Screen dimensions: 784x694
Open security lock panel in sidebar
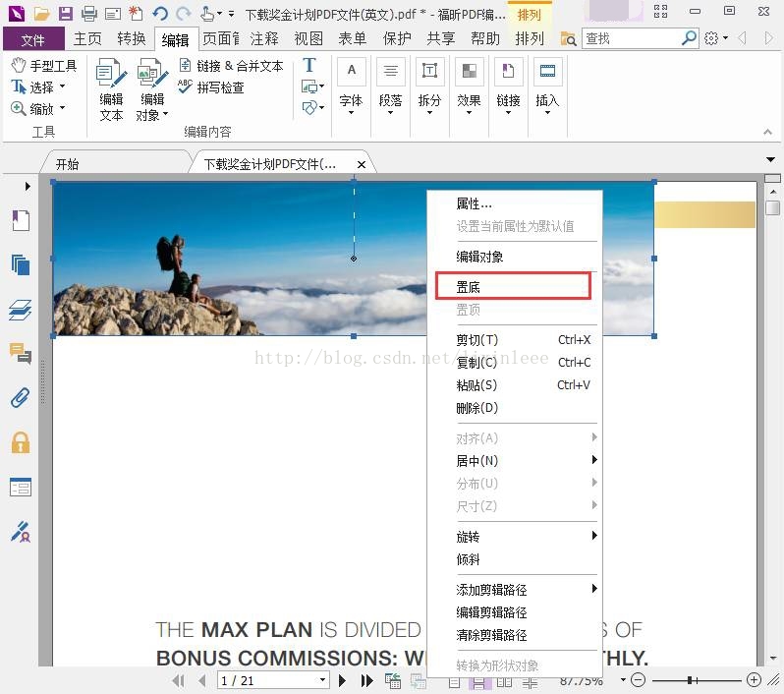pyautogui.click(x=21, y=442)
